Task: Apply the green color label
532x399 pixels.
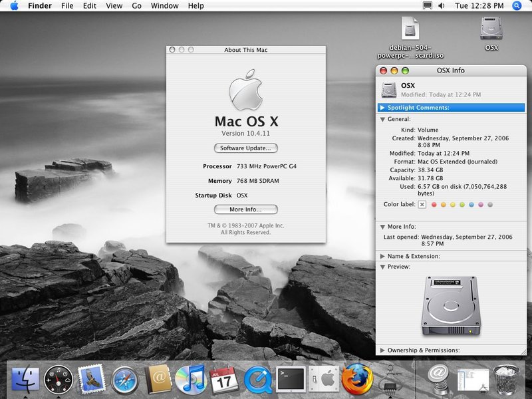Action: (462, 205)
